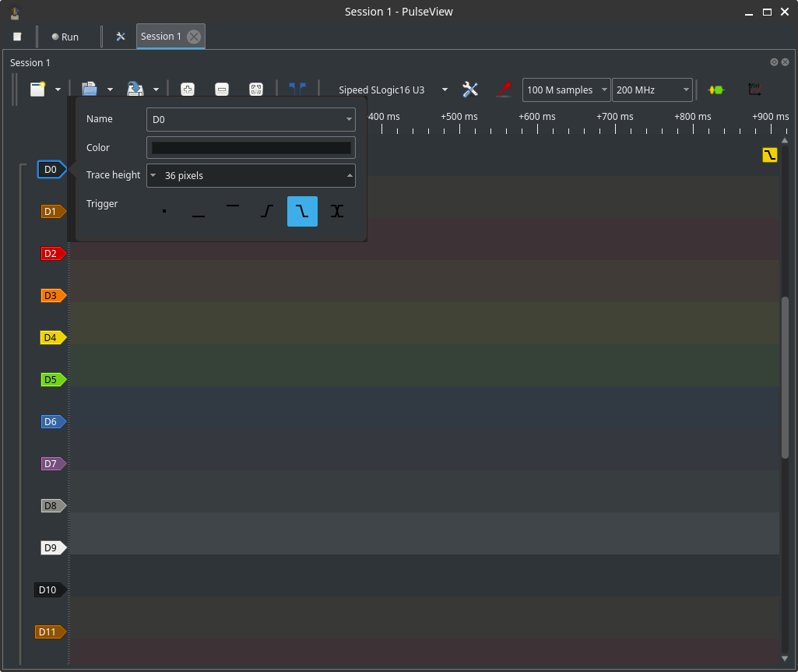Add a protocol decoder
The image size is (798, 672).
[715, 90]
